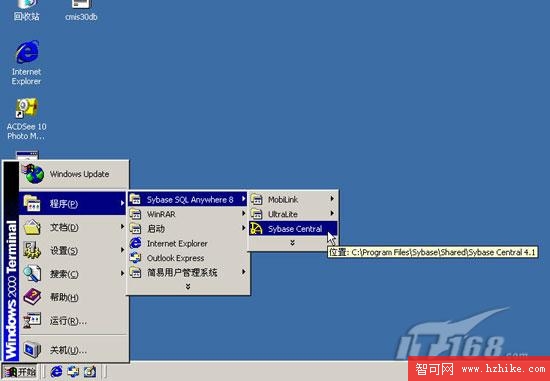This screenshot has width=550, height=381.
Task: Open 简易用户管理系统 program group
Action: [188, 272]
